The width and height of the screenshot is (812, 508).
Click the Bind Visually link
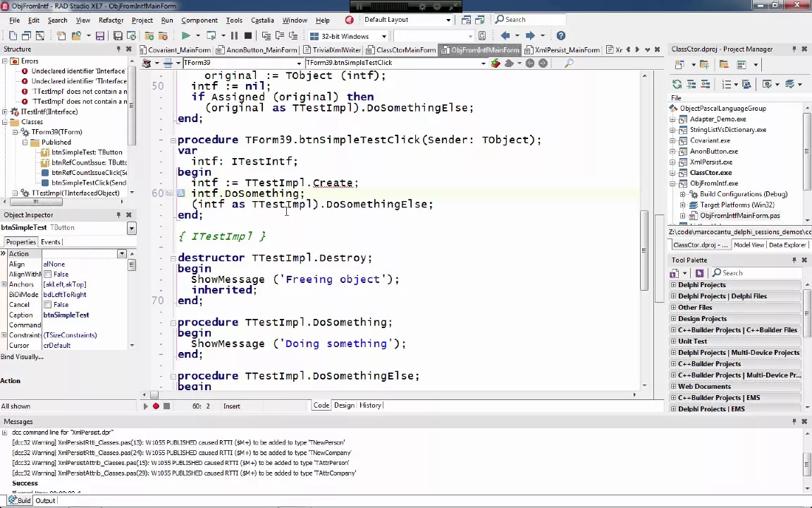(x=23, y=356)
